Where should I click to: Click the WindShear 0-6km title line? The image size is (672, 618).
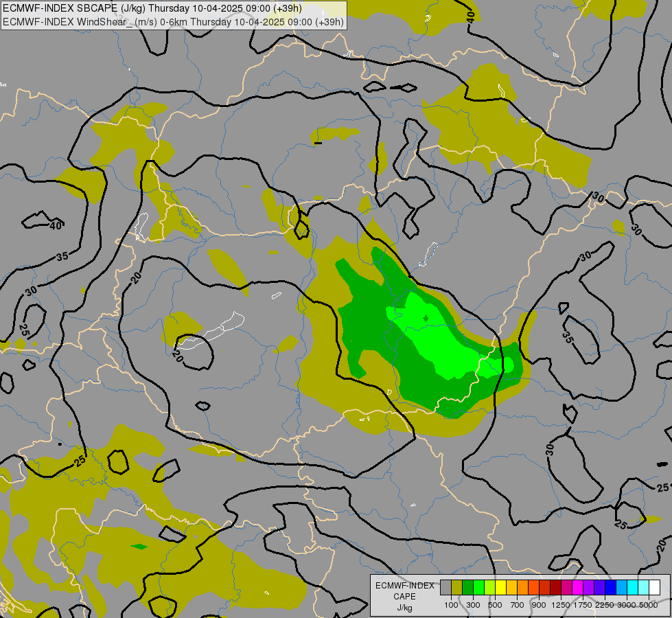tap(173, 22)
